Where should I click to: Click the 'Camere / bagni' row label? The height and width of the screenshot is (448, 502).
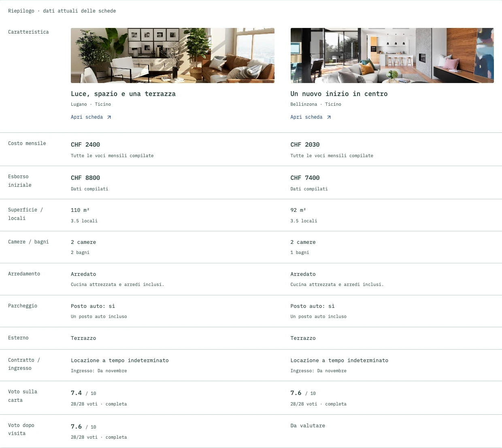(x=28, y=242)
